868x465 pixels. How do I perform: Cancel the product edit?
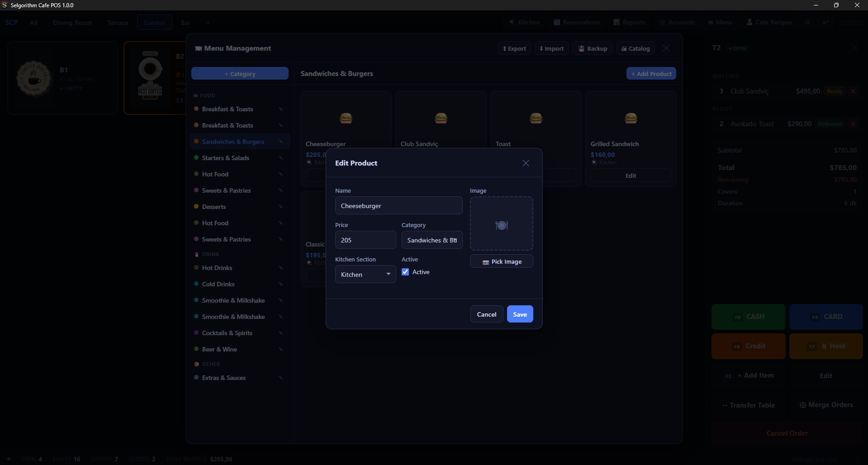click(x=487, y=314)
